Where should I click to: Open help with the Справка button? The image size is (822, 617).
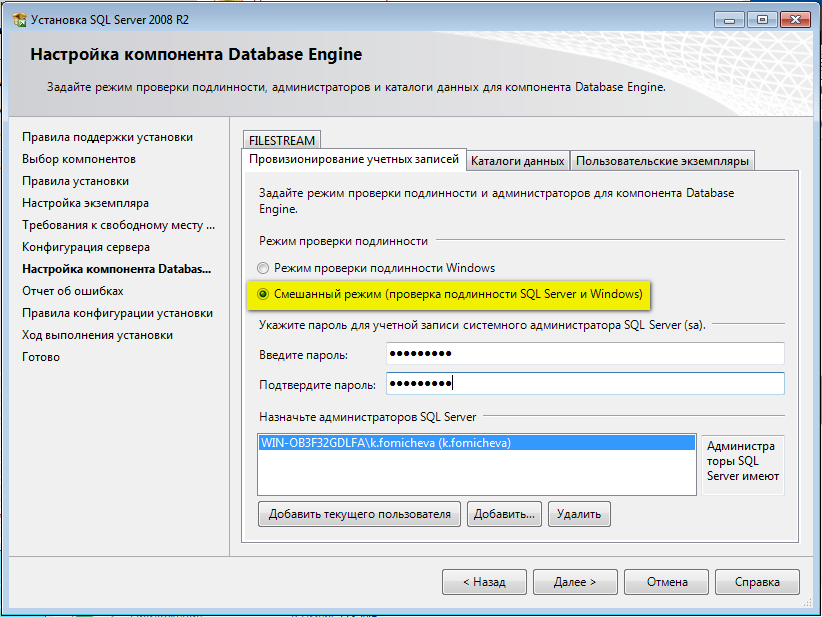pos(758,582)
